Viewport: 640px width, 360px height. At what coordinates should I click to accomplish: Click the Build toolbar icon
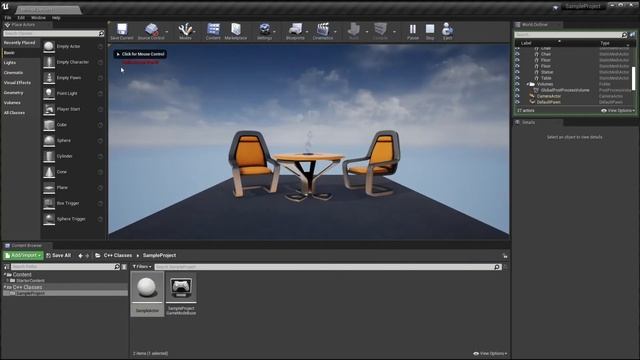[353, 29]
